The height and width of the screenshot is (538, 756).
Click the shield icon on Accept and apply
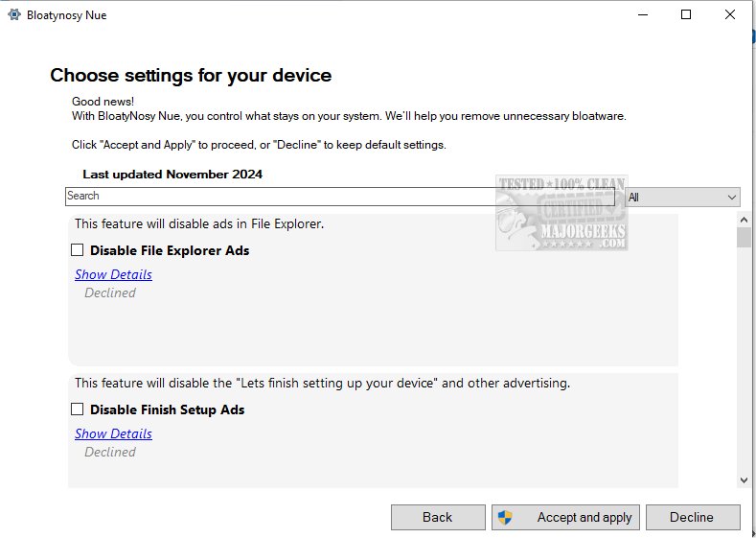point(505,517)
